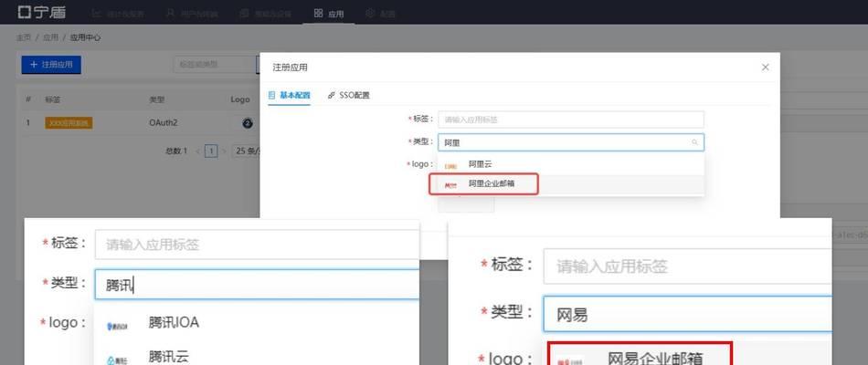Go to 应用 in the breadcrumb
The width and height of the screenshot is (868, 365).
coord(50,37)
